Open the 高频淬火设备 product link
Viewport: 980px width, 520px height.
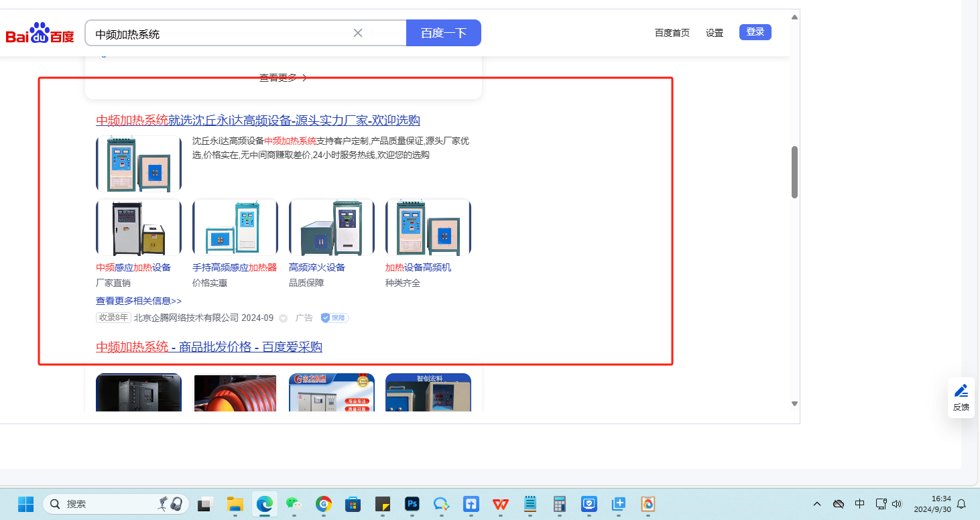[x=317, y=267]
